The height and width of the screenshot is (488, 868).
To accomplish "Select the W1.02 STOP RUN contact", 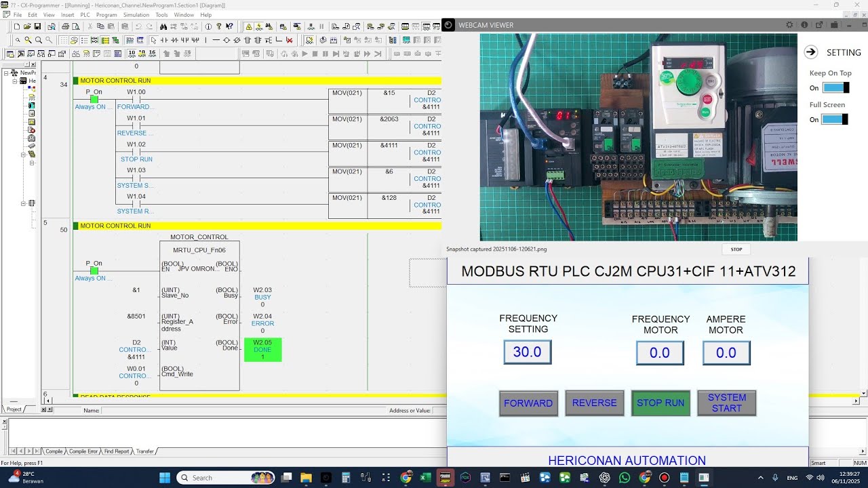I will pyautogui.click(x=136, y=152).
